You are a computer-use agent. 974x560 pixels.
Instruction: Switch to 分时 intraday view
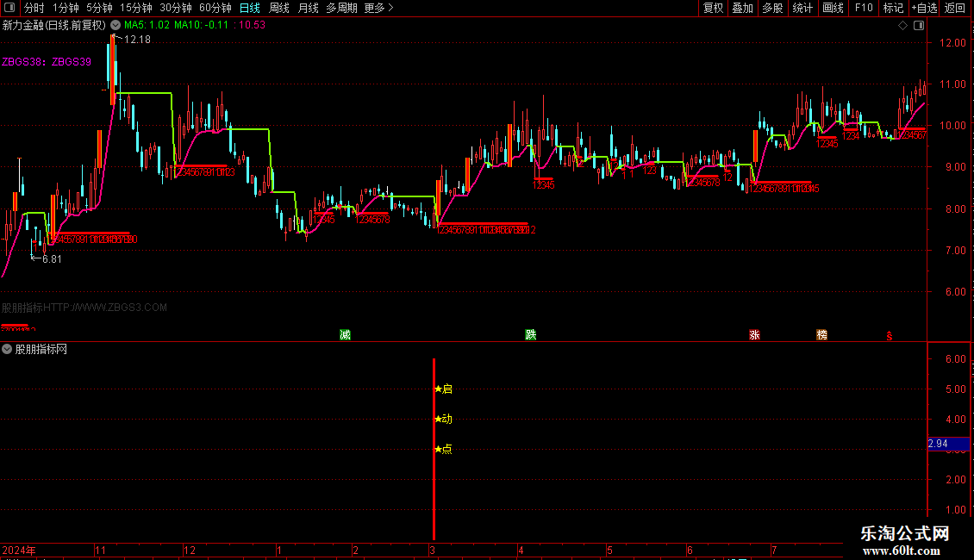tap(34, 8)
